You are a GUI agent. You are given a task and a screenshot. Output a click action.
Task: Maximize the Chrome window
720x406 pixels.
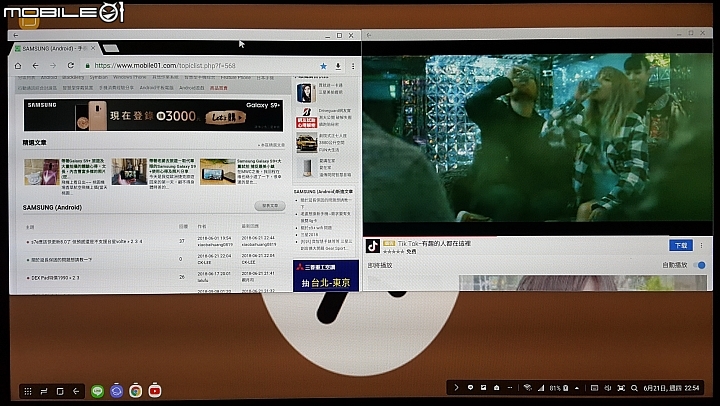(x=339, y=35)
